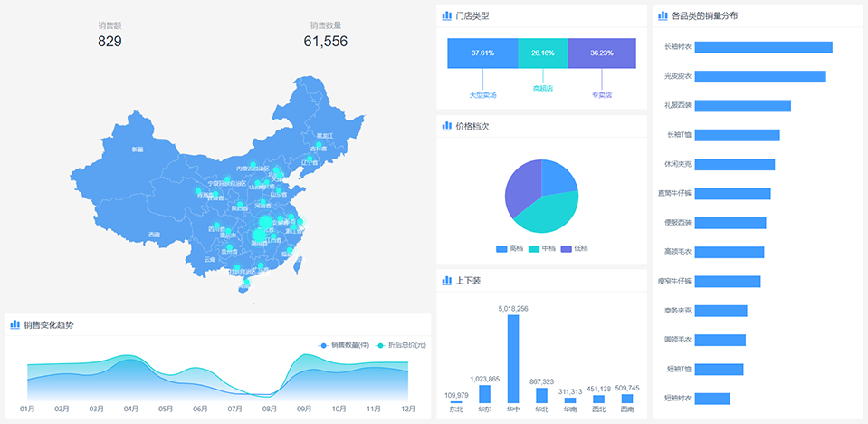Click the chart icon beside 各品类的销量分布 title
Screen dimensions: 868x424
[662, 15]
